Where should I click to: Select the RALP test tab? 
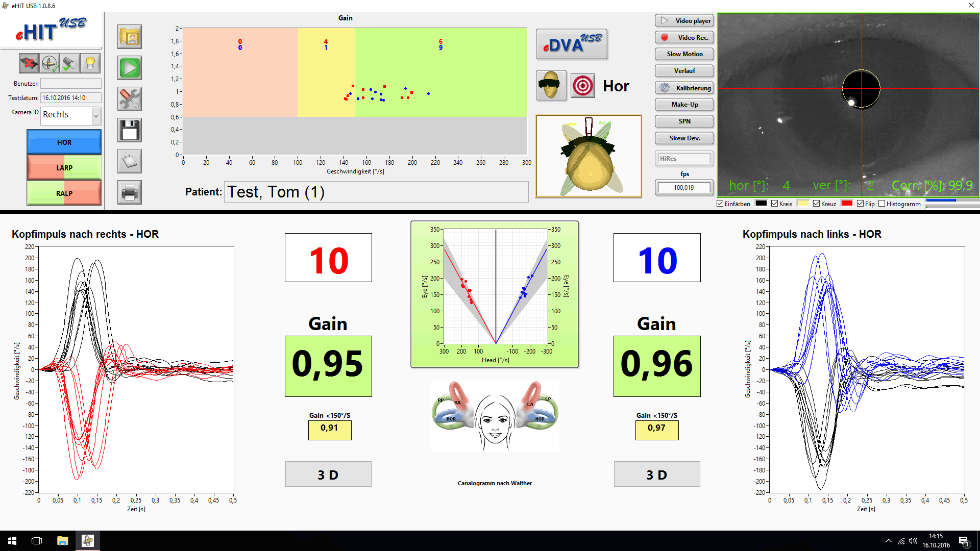[64, 193]
